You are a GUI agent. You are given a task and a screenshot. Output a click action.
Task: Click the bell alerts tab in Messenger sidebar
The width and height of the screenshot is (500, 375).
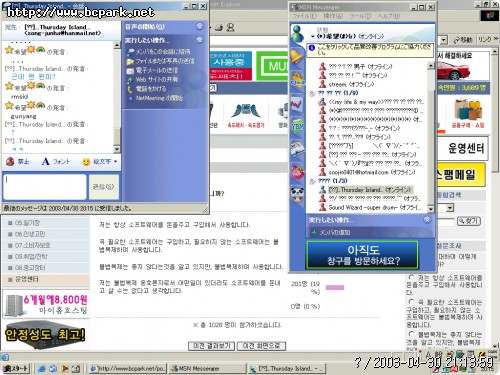297,57
